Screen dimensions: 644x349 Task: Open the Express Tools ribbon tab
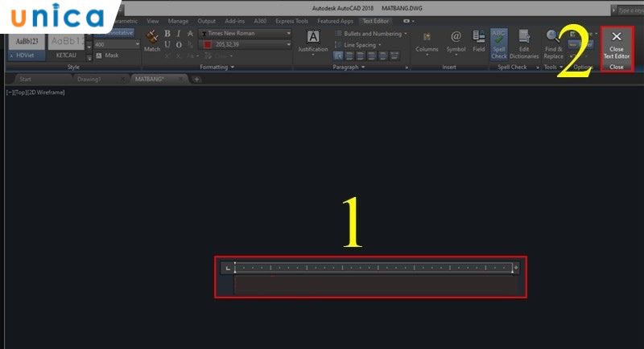[291, 21]
